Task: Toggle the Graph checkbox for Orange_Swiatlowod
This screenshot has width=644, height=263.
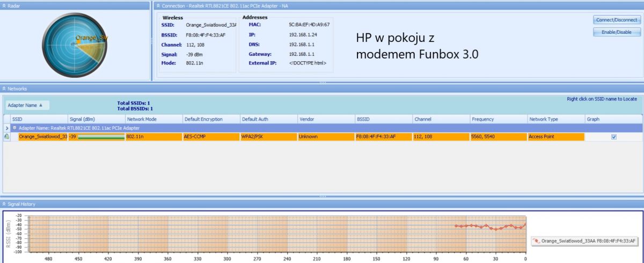Action: pos(614,137)
